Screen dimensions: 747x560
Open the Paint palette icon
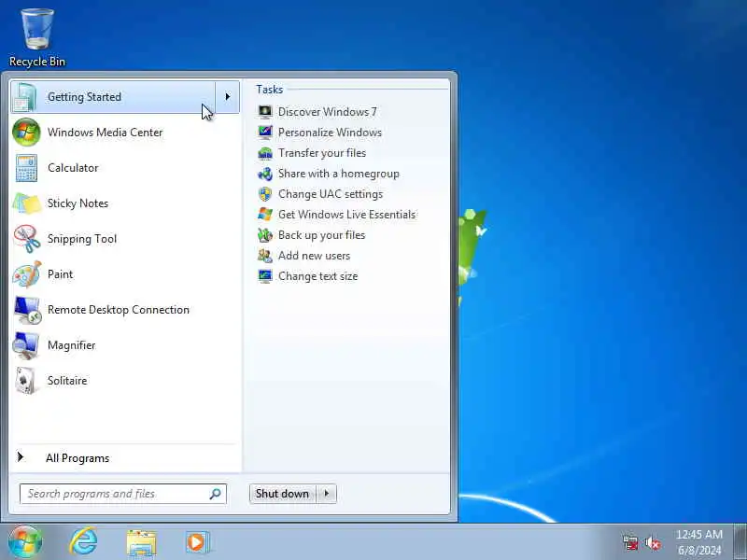point(27,274)
